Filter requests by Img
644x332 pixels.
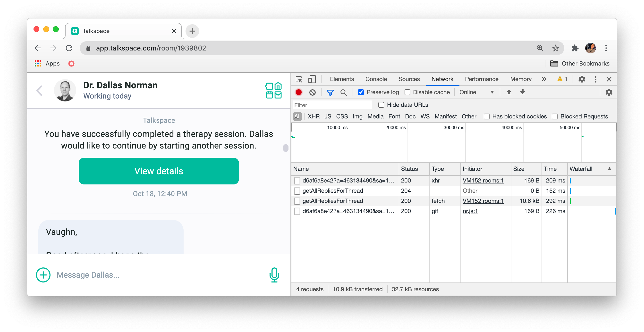point(357,117)
